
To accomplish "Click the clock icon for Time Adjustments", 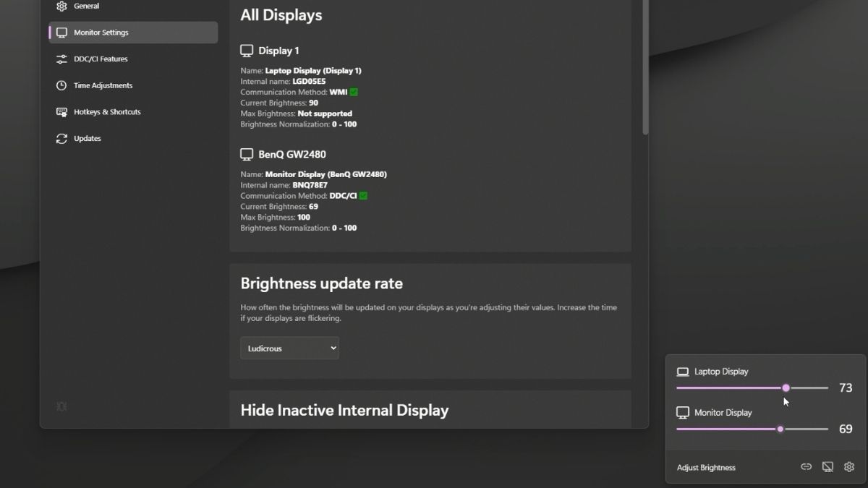I will pyautogui.click(x=61, y=85).
